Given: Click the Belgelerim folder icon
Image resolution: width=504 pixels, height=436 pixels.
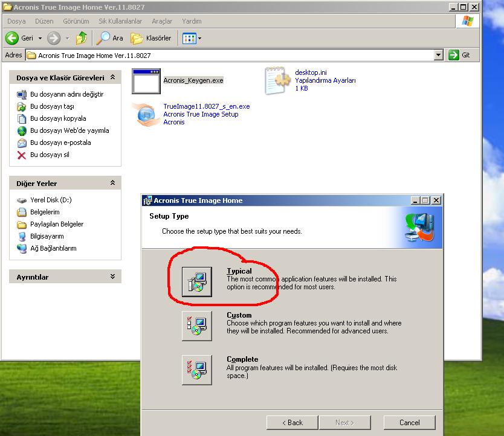Looking at the screenshot, I should (22, 212).
